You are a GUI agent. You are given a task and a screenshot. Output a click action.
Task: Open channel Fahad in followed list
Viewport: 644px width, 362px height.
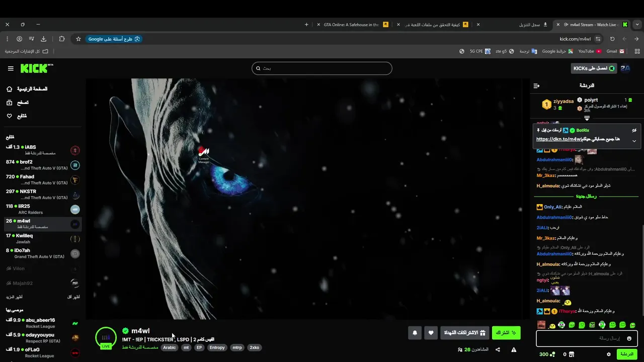pyautogui.click(x=41, y=179)
